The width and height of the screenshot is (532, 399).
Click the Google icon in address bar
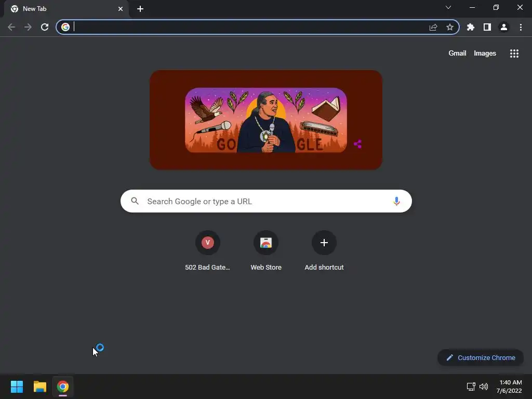[x=65, y=27]
